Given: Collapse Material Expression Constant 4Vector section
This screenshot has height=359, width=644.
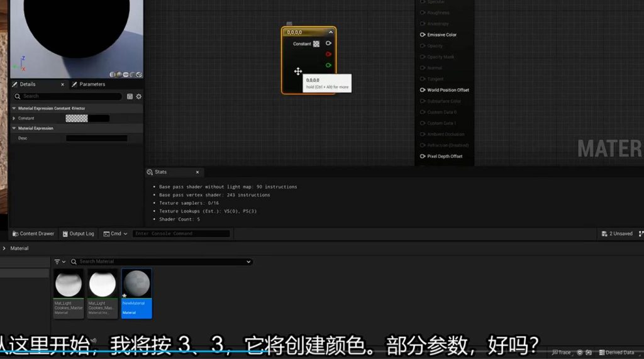Looking at the screenshot, I should [x=14, y=108].
